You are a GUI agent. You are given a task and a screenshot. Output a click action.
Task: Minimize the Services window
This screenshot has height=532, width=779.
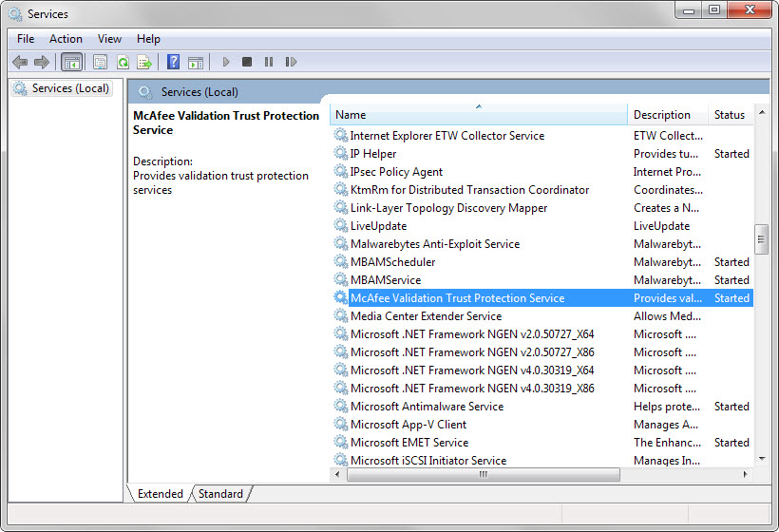click(689, 9)
